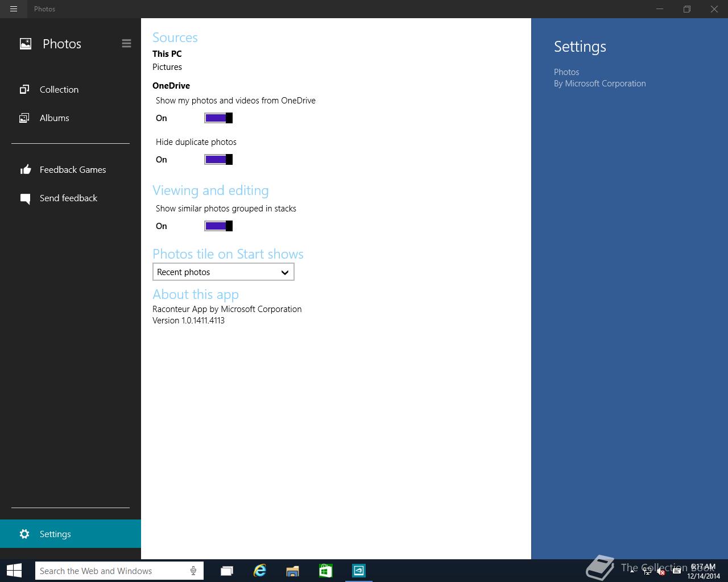Click the This PC label

click(x=167, y=53)
